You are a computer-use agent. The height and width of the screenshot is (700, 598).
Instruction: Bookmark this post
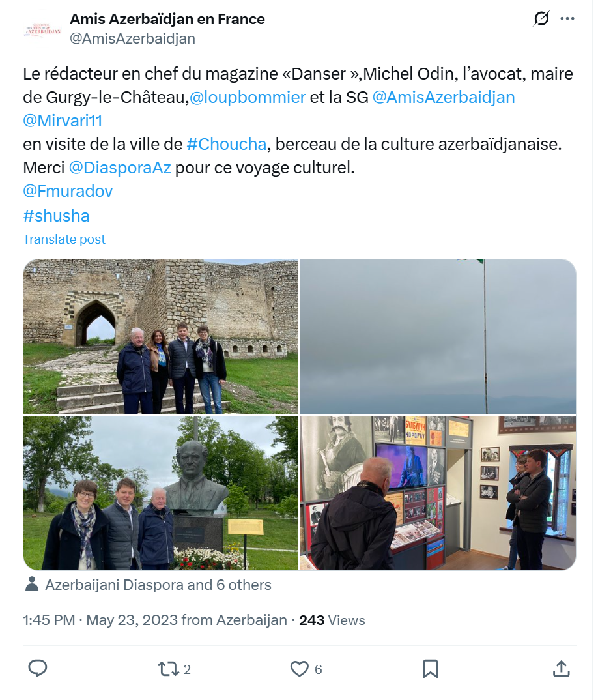pos(430,669)
